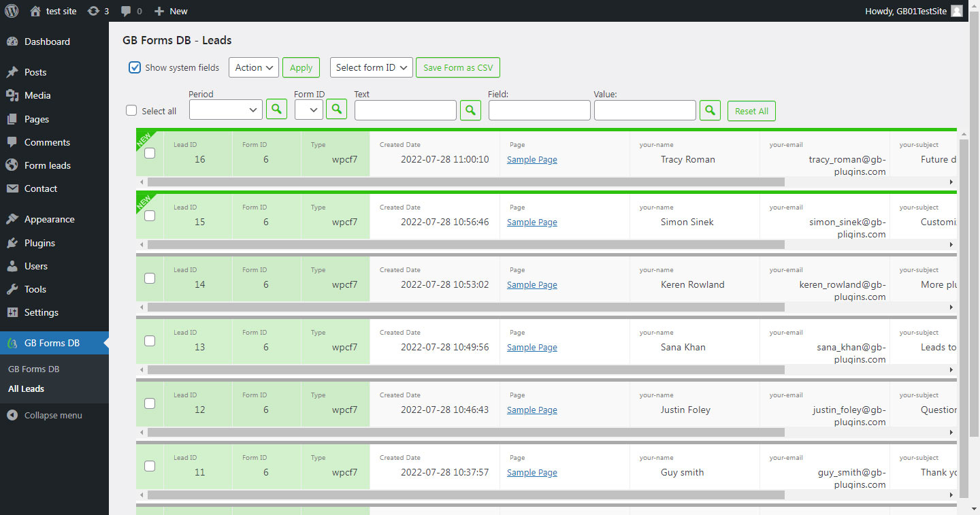The height and width of the screenshot is (515, 980).
Task: Select lead 13 Sana Khan checkbox
Action: pos(150,341)
